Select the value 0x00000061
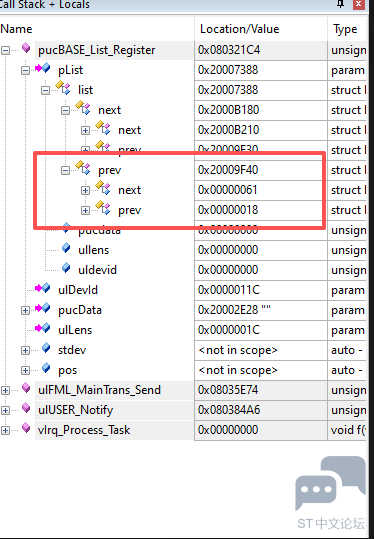The image size is (374, 539). tap(228, 190)
